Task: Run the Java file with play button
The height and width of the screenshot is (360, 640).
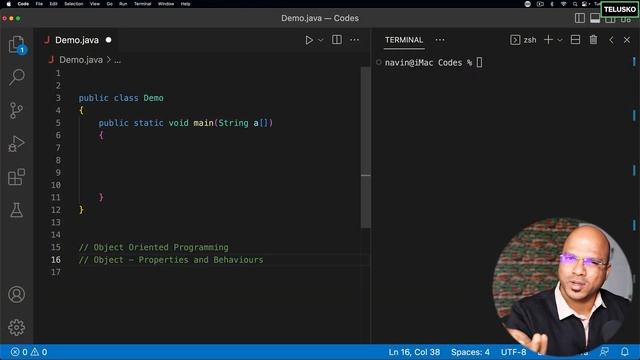Action: (x=309, y=40)
